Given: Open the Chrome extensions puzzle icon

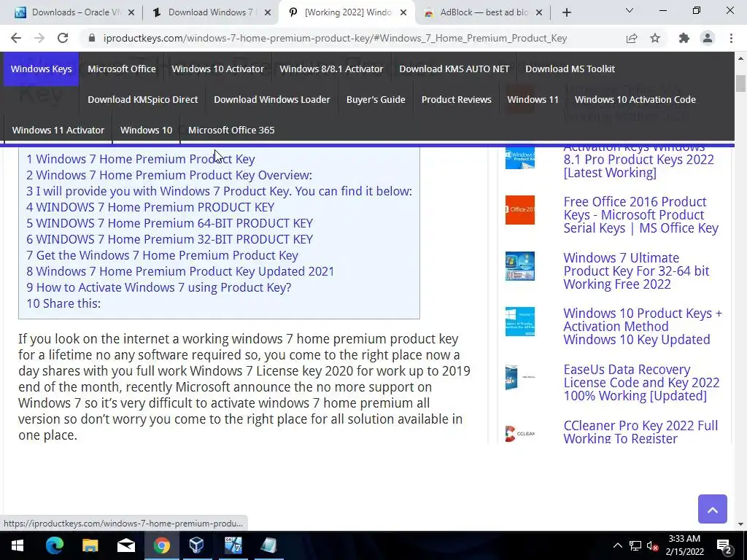Looking at the screenshot, I should point(684,38).
